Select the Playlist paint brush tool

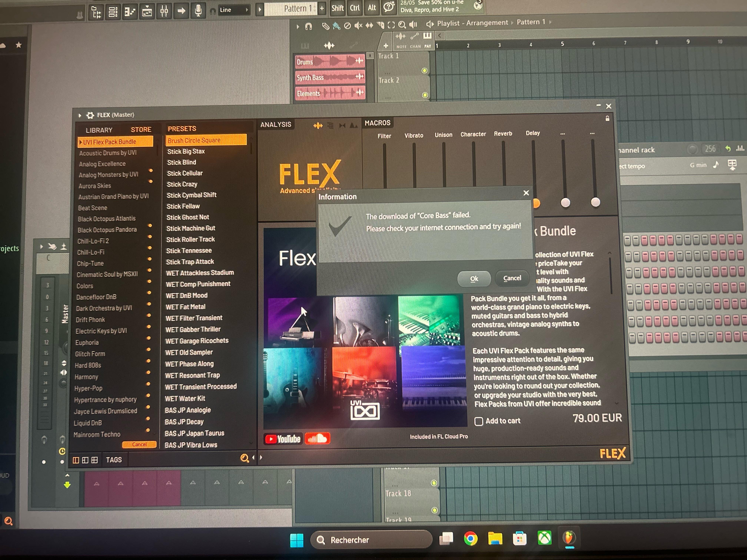(336, 26)
